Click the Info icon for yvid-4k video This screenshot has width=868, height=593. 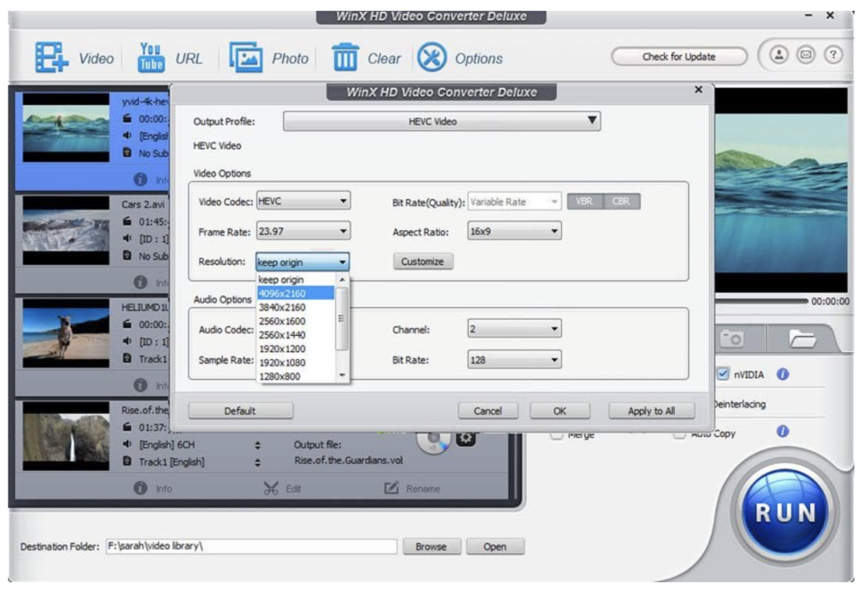point(141,179)
